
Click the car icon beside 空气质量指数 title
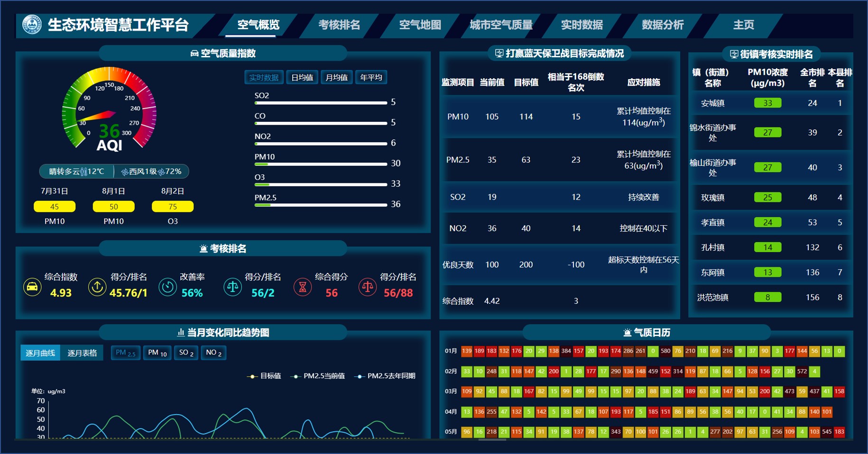click(194, 54)
